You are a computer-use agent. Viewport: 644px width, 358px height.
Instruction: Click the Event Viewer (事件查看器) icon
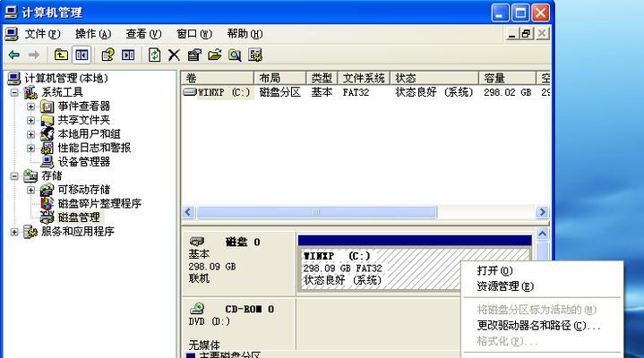47,107
